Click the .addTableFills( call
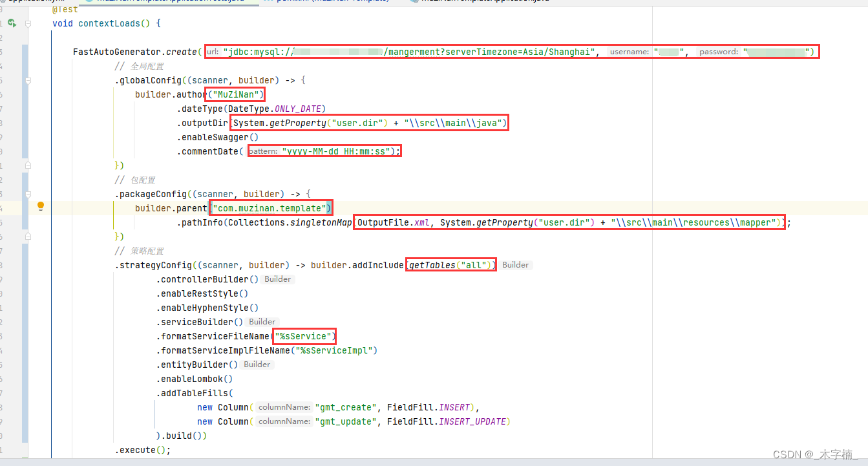This screenshot has width=868, height=466. (x=195, y=393)
